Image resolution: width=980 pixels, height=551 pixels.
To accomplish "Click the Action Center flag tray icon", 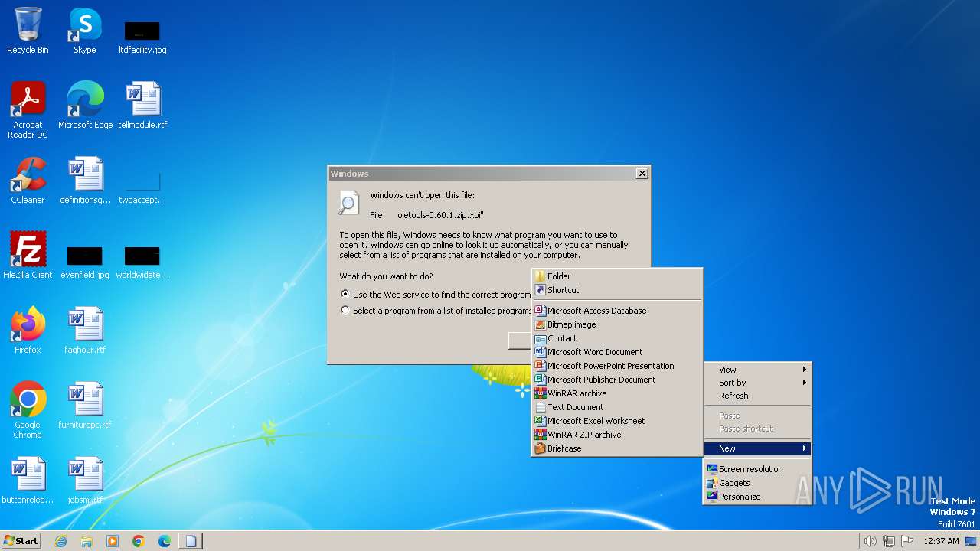I will point(907,541).
